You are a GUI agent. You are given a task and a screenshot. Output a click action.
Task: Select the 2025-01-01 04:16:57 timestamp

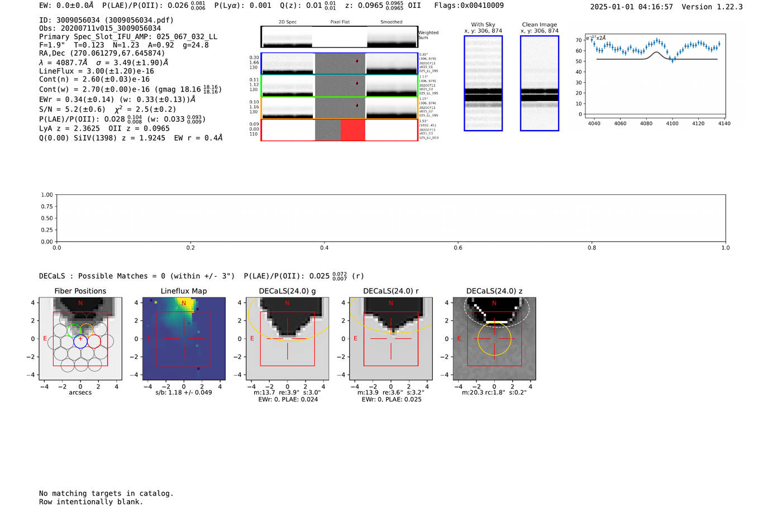pyautogui.click(x=632, y=7)
